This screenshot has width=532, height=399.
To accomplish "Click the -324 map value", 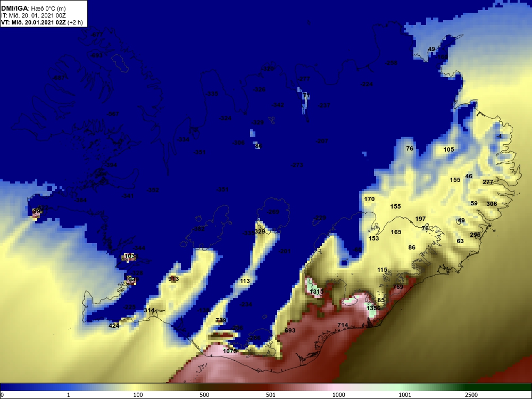I will pos(225,118).
